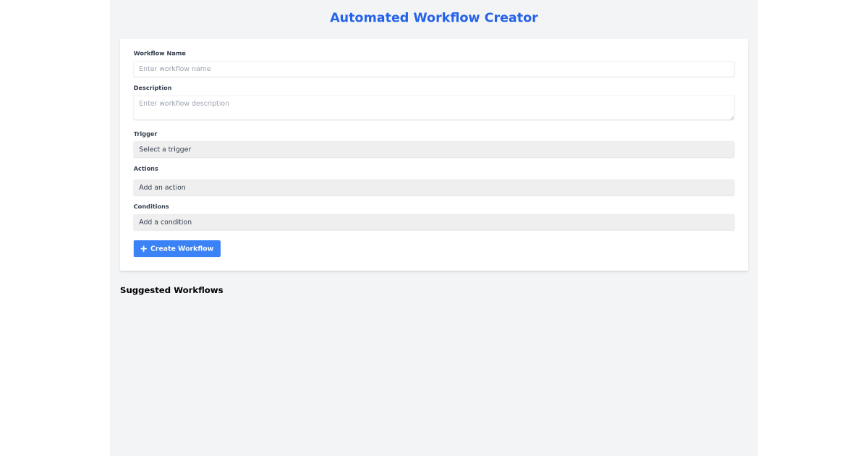Click the Actions field label
The image size is (868, 456).
coord(146,168)
